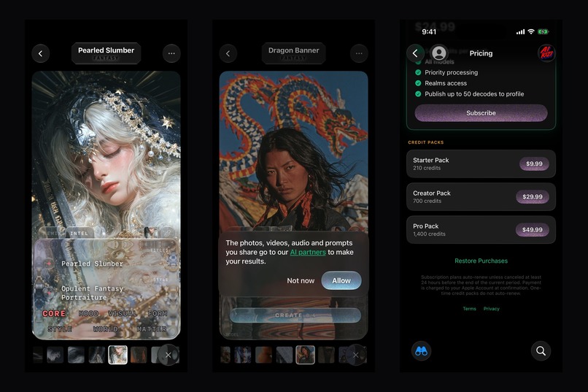Tap the Opulent Fantasy Portraiture text
Image resolution: width=588 pixels, height=392 pixels.
[x=92, y=293]
